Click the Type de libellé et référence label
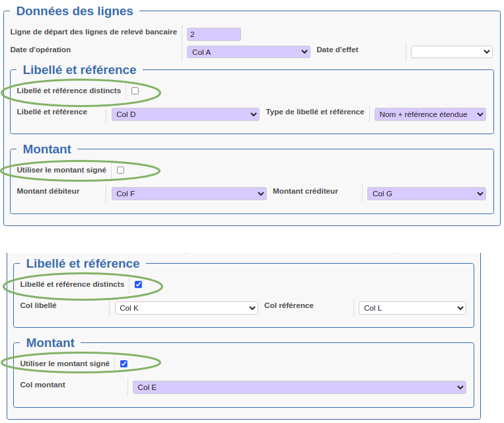The height and width of the screenshot is (423, 504). click(x=315, y=112)
